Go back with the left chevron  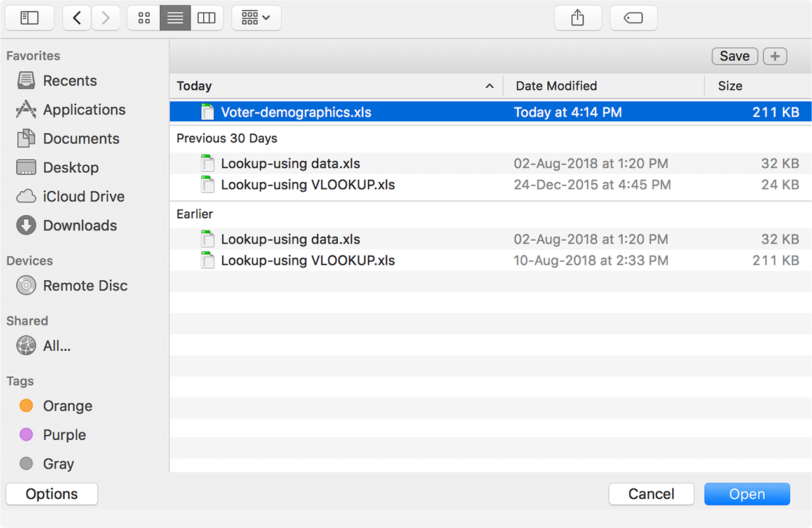click(x=77, y=18)
